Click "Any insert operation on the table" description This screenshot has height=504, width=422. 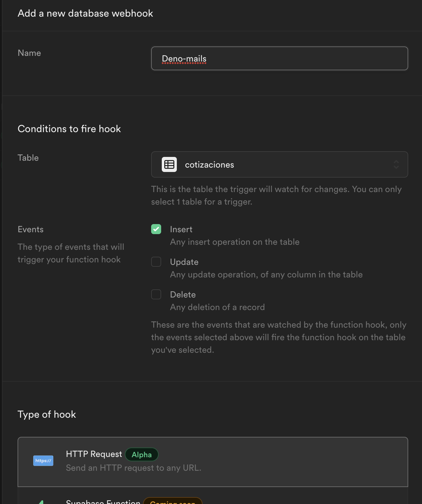pyautogui.click(x=235, y=242)
